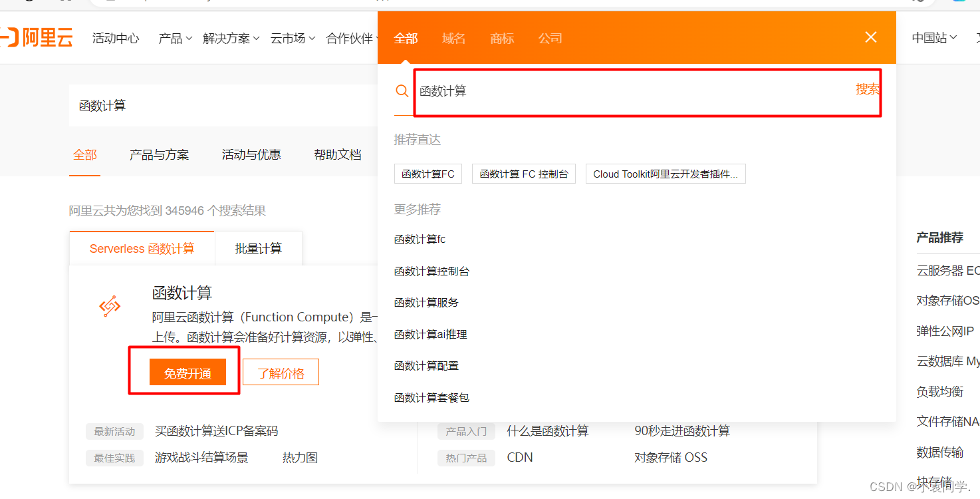This screenshot has width=980, height=499.
Task: Open the 函数计算FC recommended shortcut
Action: coord(428,174)
